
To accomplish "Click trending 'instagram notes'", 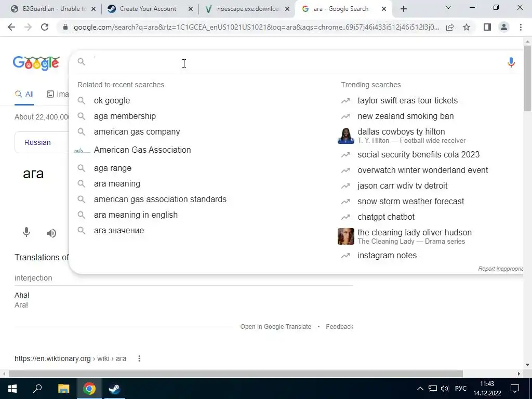I will 387,255.
